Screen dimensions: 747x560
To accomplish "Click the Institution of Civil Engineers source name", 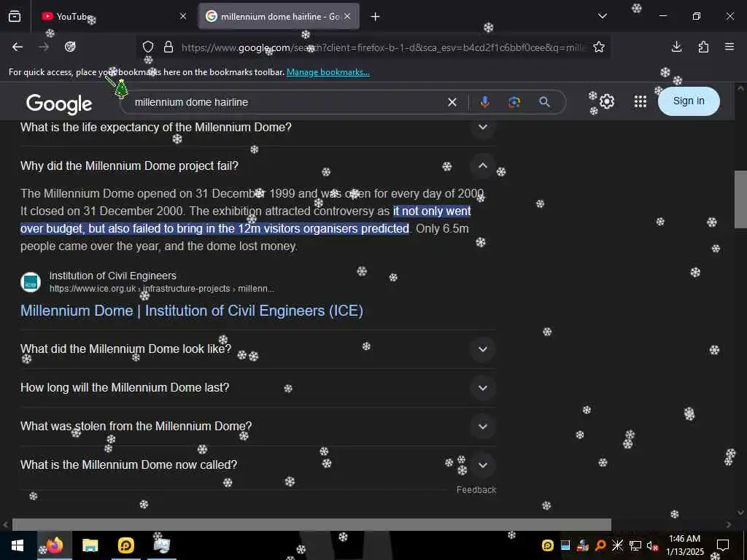I will (113, 276).
